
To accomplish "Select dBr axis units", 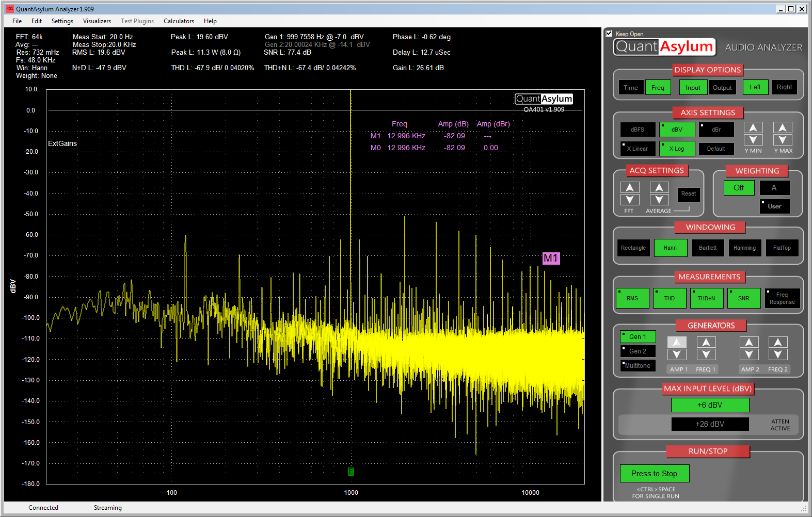I will click(x=717, y=130).
